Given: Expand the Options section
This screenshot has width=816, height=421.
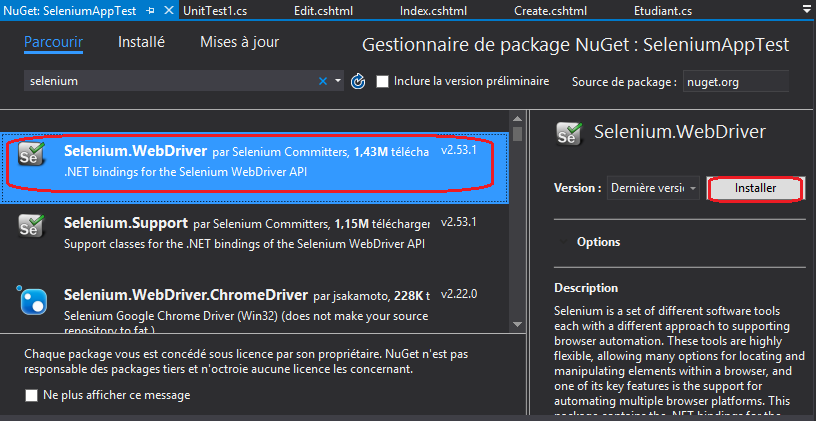Looking at the screenshot, I should pos(598,242).
